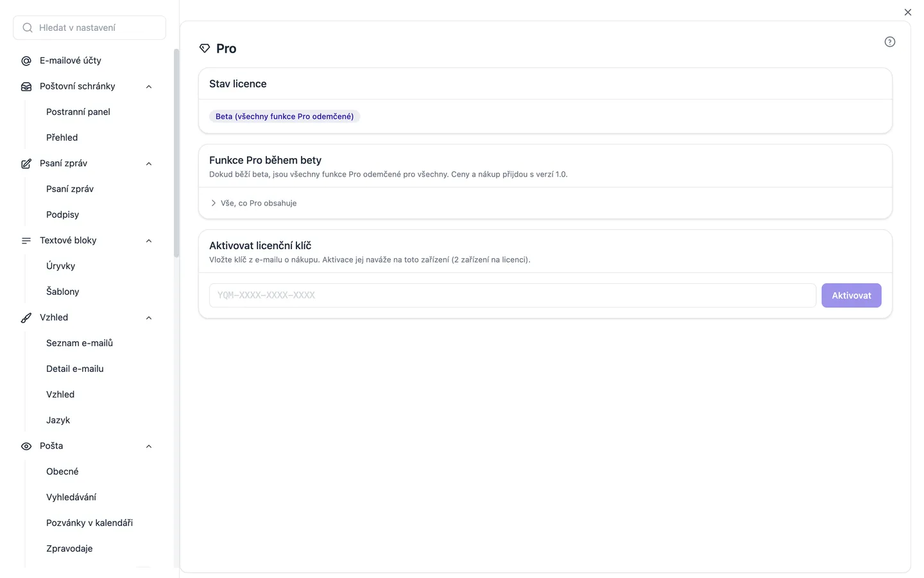The width and height of the screenshot is (924, 578).
Task: Click the E-mailové účty at-sign icon
Action: (x=26, y=61)
